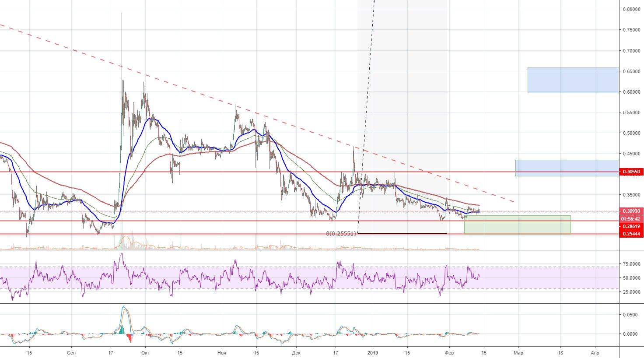Click the 0.50000 price axis value

[631, 133]
